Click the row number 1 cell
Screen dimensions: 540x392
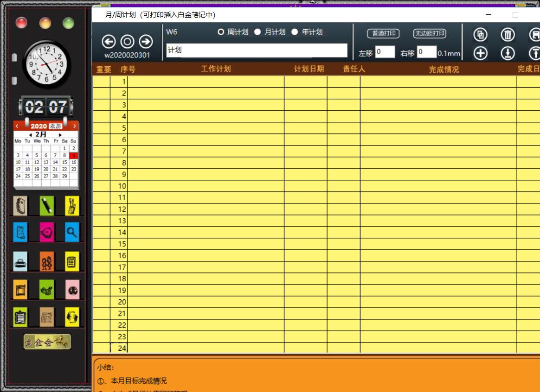(x=119, y=82)
